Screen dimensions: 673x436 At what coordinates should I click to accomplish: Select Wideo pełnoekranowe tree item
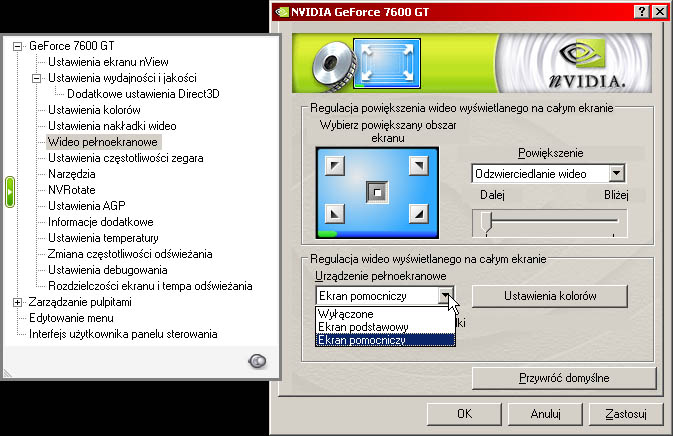click(x=103, y=142)
